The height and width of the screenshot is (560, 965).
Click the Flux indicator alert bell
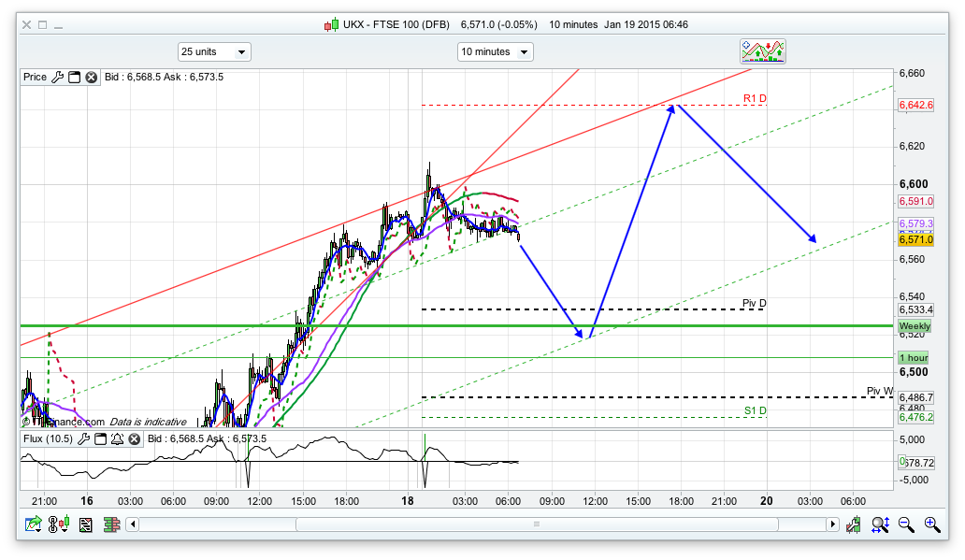pos(117,438)
